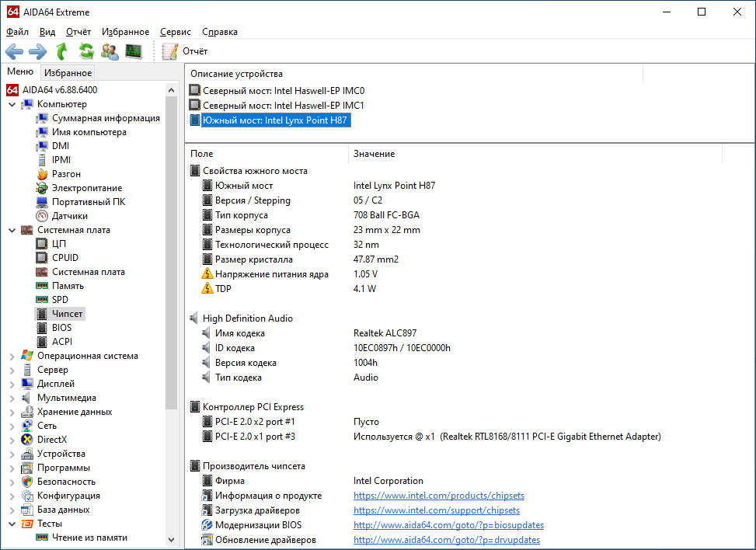This screenshot has height=550, width=756.
Task: Open the drvupdates aida64 link
Action: pyautogui.click(x=447, y=540)
